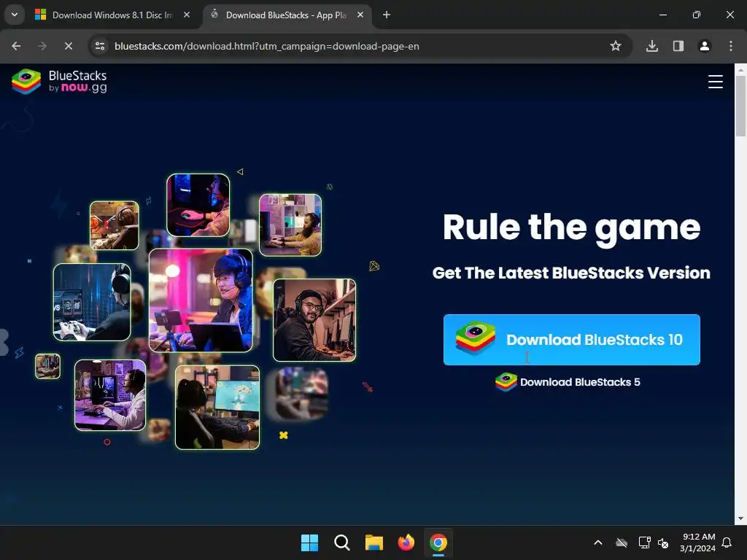Open the Chrome profile menu
Screen dimensions: 747x560
705,46
